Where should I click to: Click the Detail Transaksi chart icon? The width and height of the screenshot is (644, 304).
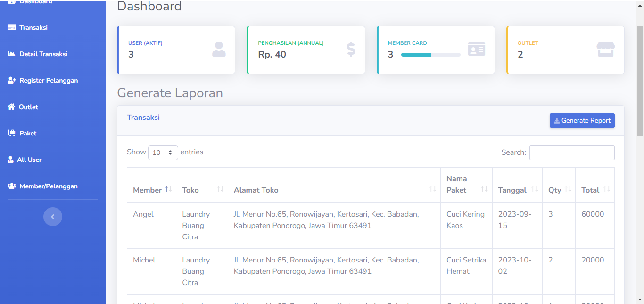(x=12, y=54)
